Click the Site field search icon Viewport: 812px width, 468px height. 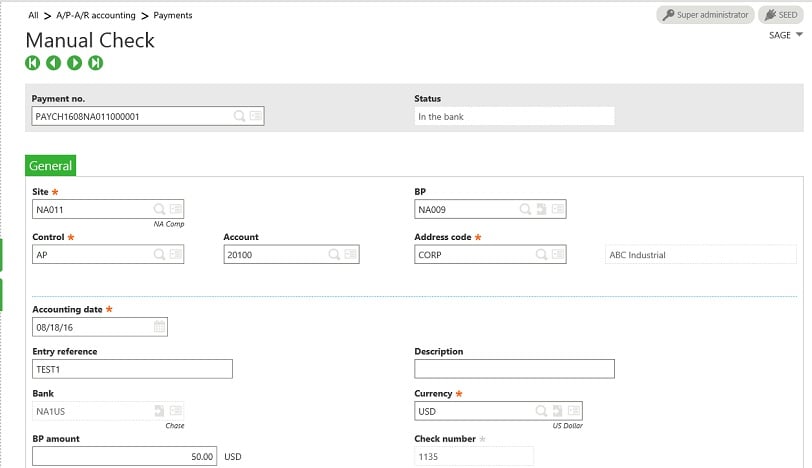pyautogui.click(x=159, y=209)
